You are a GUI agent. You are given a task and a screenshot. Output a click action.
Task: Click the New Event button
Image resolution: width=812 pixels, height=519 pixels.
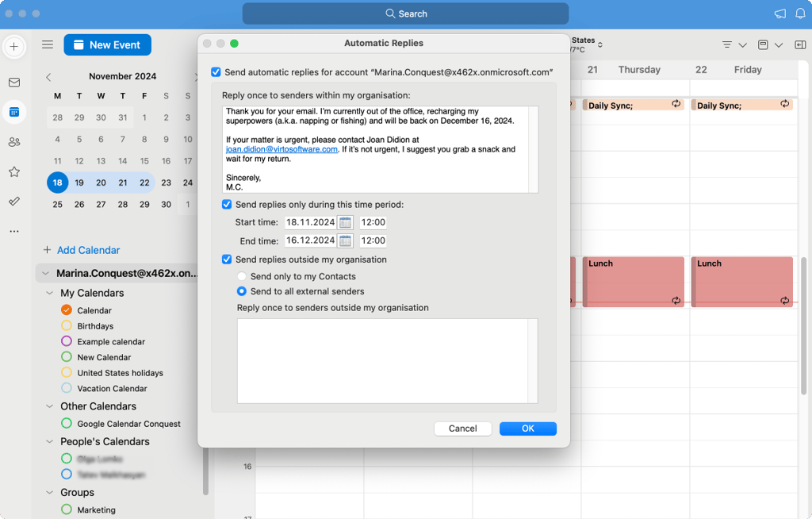pyautogui.click(x=108, y=45)
